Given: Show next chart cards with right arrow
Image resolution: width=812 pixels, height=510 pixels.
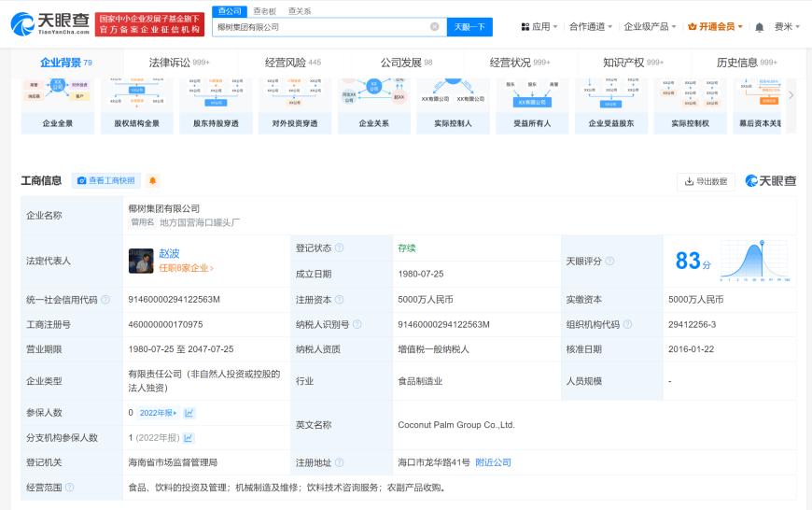Looking at the screenshot, I should tap(791, 95).
